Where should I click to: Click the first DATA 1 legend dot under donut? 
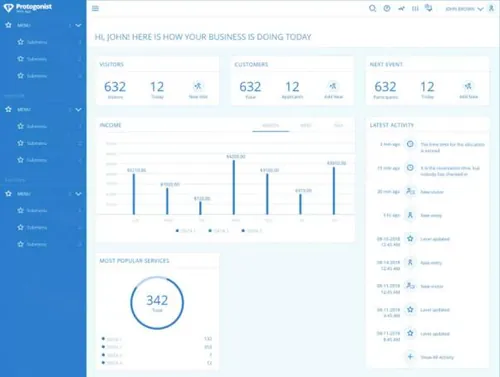coord(103,339)
